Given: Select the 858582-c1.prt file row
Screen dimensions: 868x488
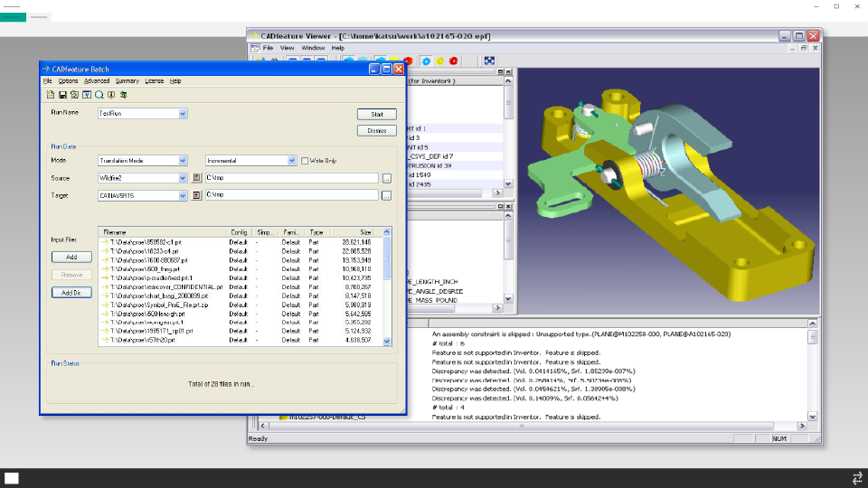Looking at the screenshot, I should (243, 242).
